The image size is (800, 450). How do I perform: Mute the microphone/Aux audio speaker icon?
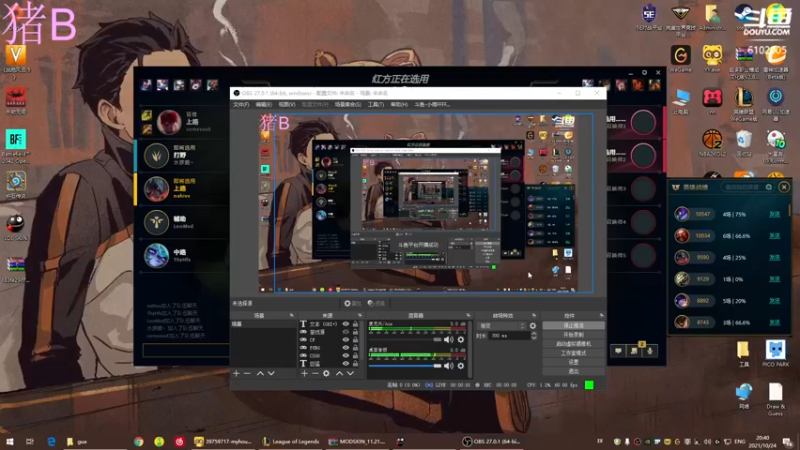tap(448, 339)
